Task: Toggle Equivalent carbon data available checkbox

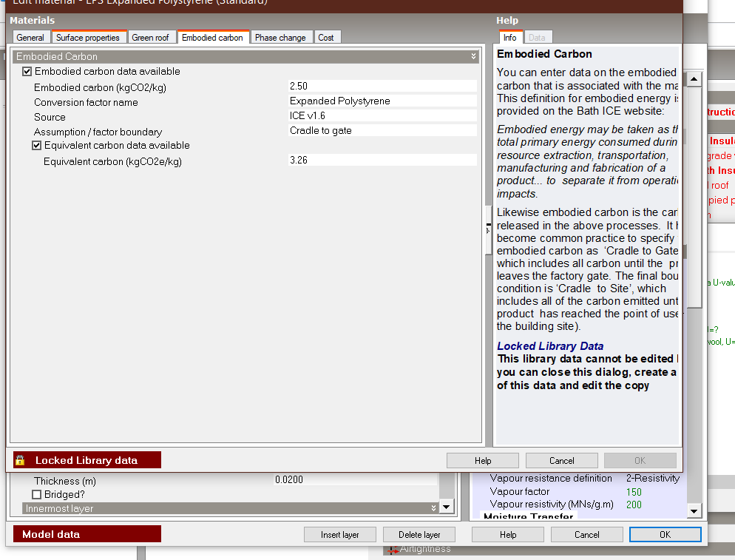Action: click(x=36, y=146)
